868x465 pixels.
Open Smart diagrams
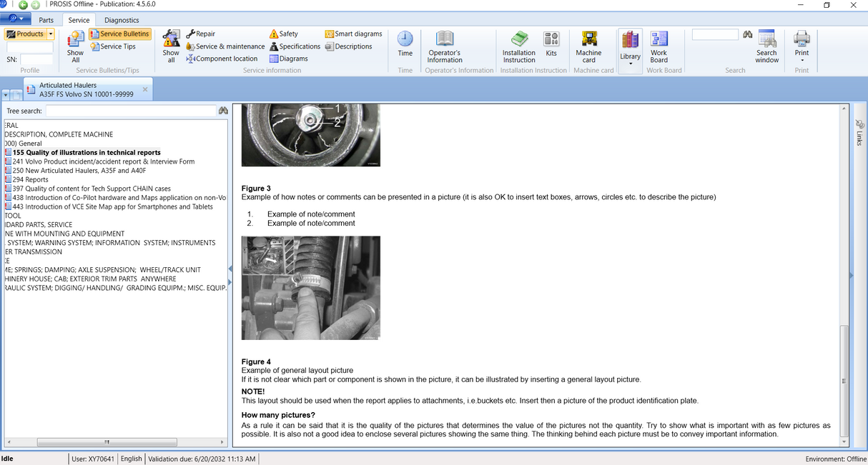pos(353,33)
